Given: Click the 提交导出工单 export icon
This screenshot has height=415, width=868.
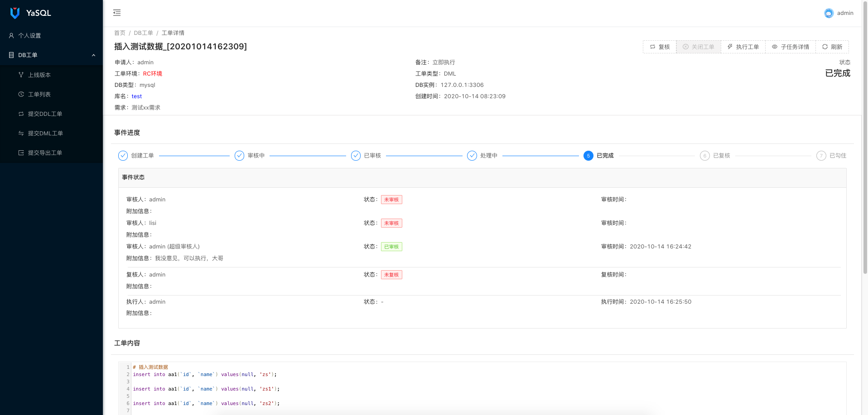Looking at the screenshot, I should click(21, 153).
